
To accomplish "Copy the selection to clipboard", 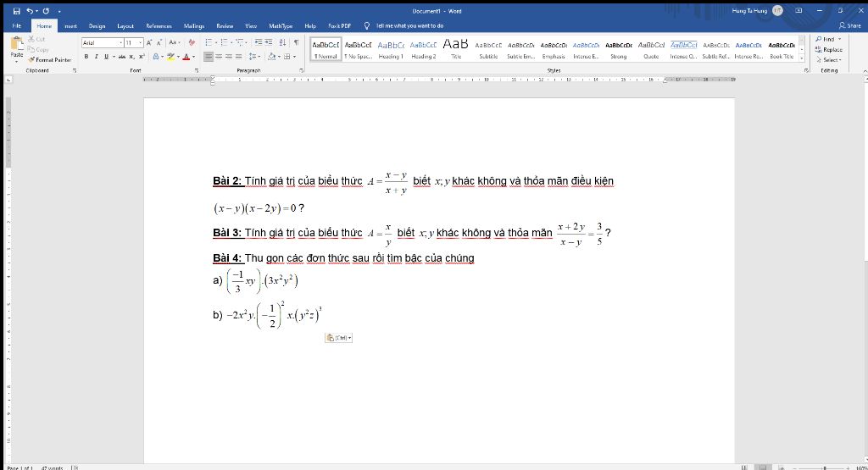I will tap(39, 49).
